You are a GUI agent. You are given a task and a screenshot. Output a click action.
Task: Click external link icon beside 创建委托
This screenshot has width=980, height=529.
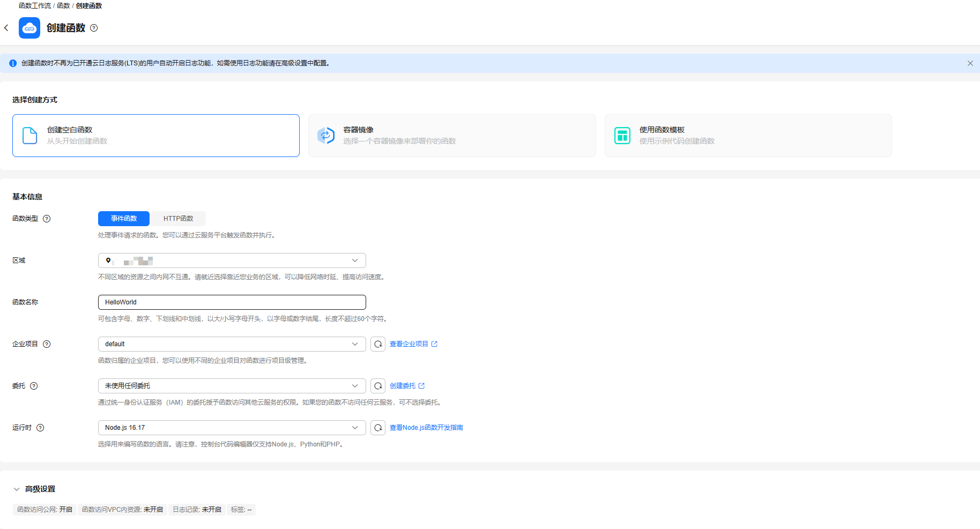pos(421,386)
